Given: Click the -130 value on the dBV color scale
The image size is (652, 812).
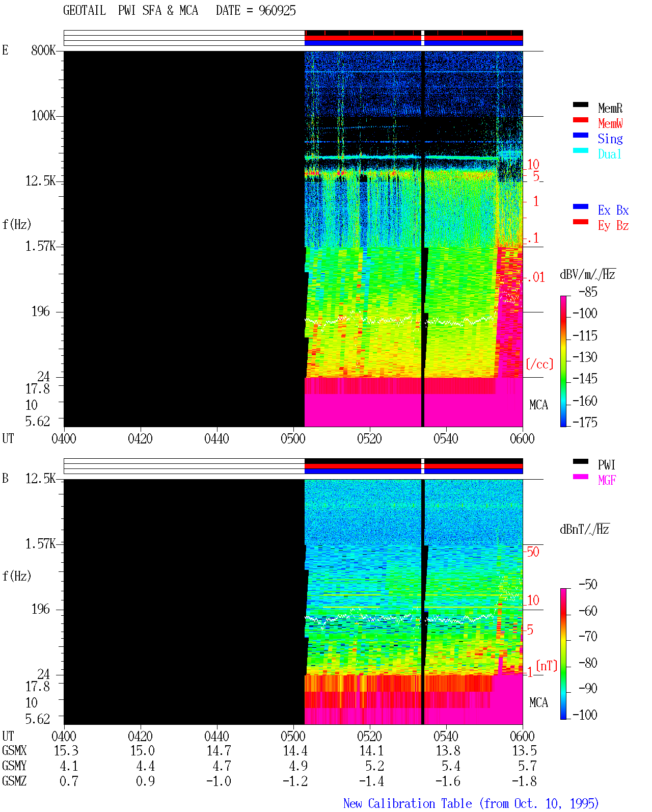Looking at the screenshot, I should coord(585,357).
